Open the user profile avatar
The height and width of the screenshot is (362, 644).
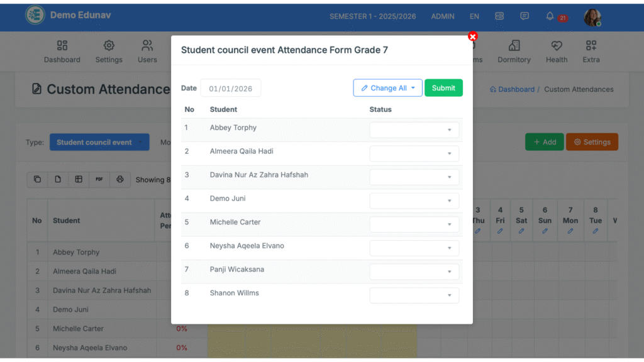pyautogui.click(x=592, y=17)
